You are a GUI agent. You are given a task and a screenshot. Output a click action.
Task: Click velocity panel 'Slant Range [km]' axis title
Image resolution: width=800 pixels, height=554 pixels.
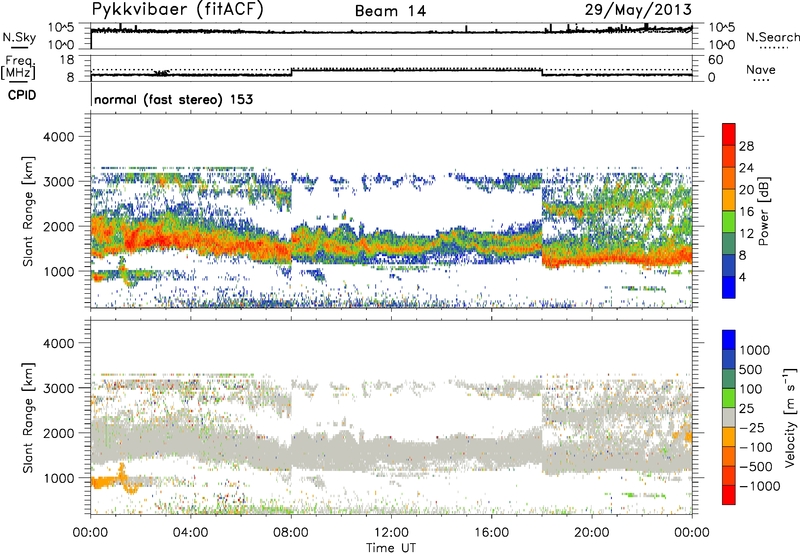click(x=29, y=418)
